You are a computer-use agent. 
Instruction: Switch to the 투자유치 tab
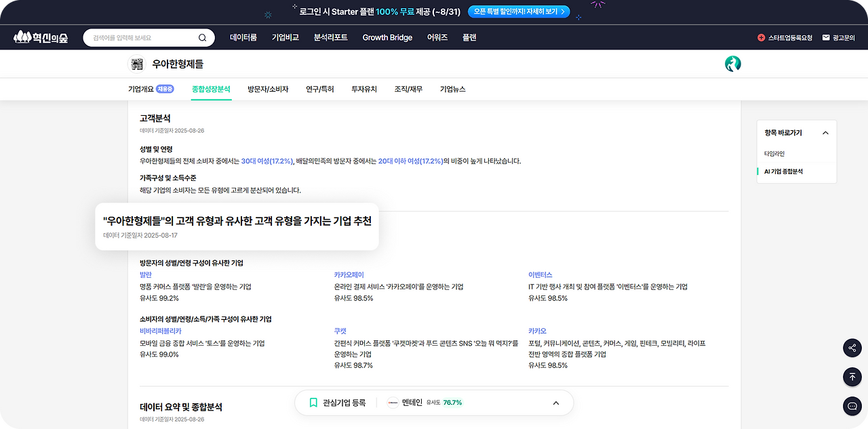point(364,89)
